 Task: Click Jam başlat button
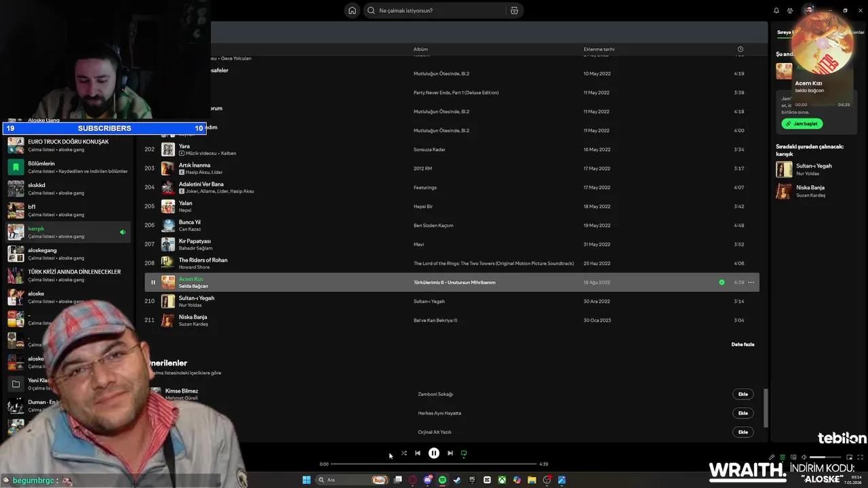[802, 123]
